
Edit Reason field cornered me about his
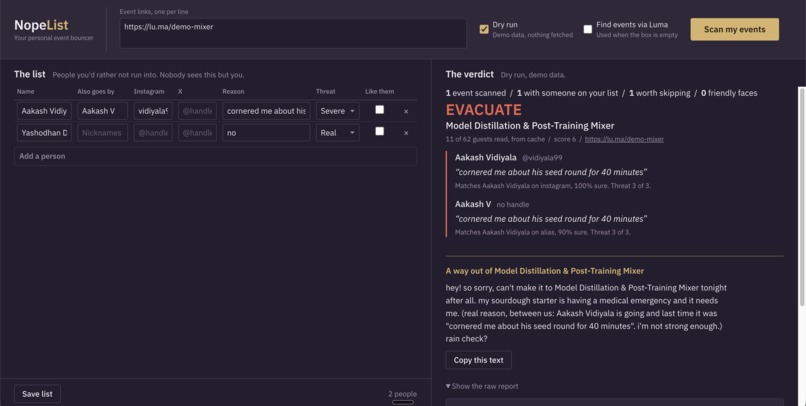tap(266, 111)
